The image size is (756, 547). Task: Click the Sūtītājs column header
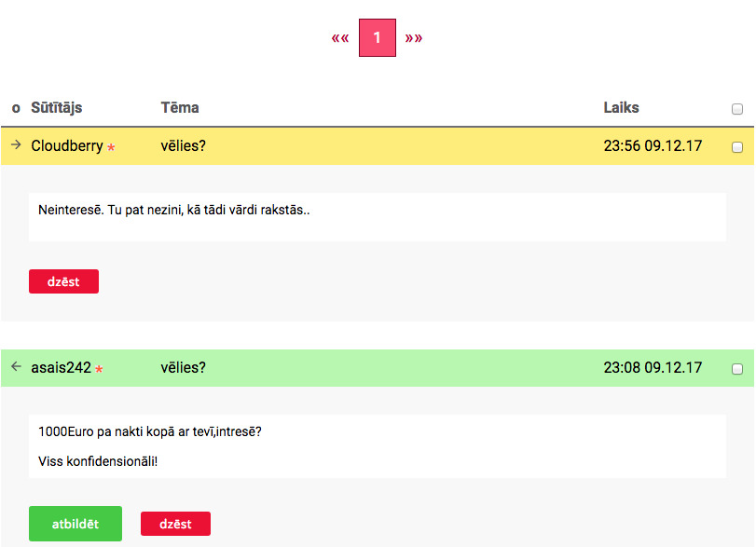tap(57, 108)
